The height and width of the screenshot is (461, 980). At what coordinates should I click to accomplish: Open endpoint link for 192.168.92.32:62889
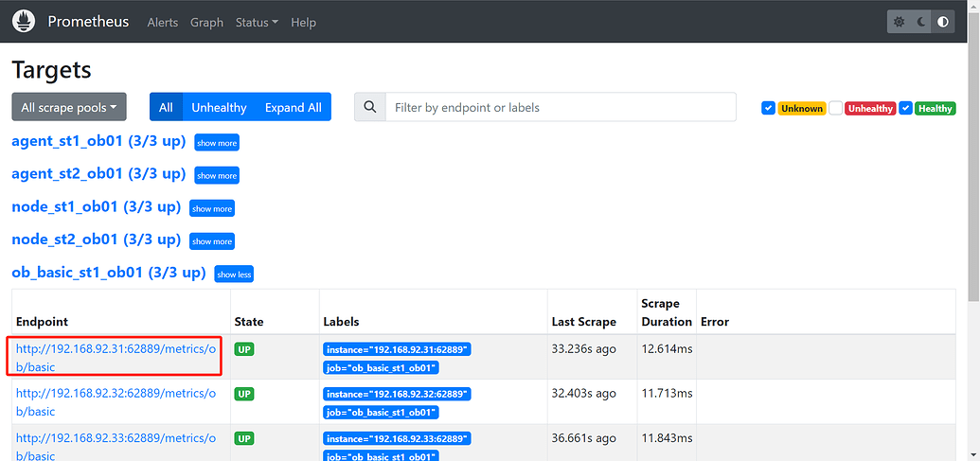click(x=116, y=402)
